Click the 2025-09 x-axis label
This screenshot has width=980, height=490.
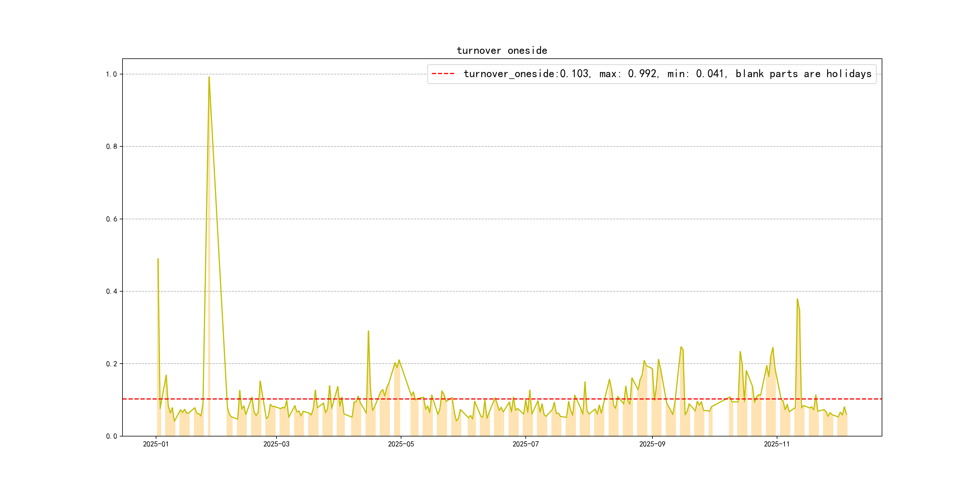(652, 444)
